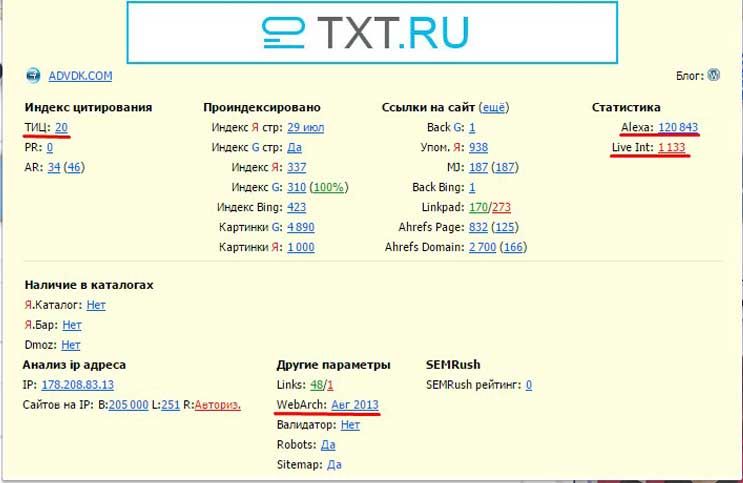Open Картинки Я value 1 000
The width and height of the screenshot is (743, 483).
(x=301, y=247)
